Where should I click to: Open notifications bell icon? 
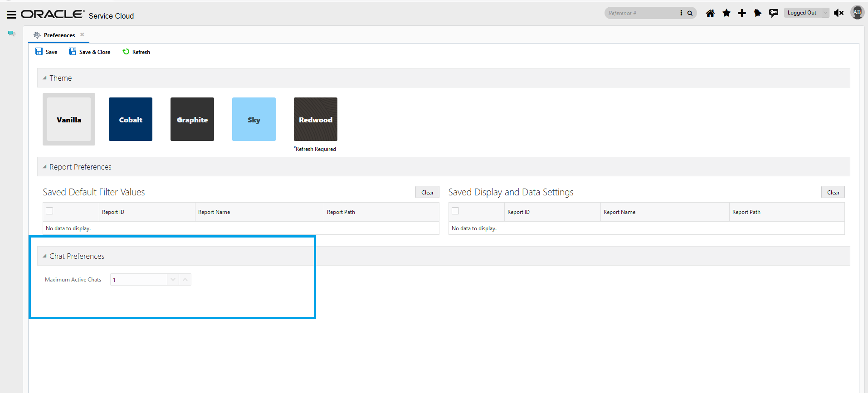(757, 13)
